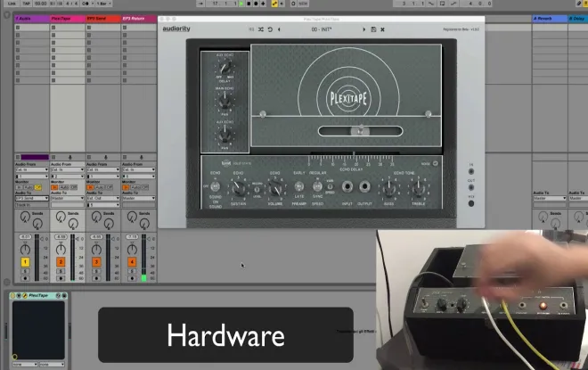Open track 2 Audio From dropdown
Image resolution: width=588 pixels, height=370 pixels.
click(x=68, y=170)
